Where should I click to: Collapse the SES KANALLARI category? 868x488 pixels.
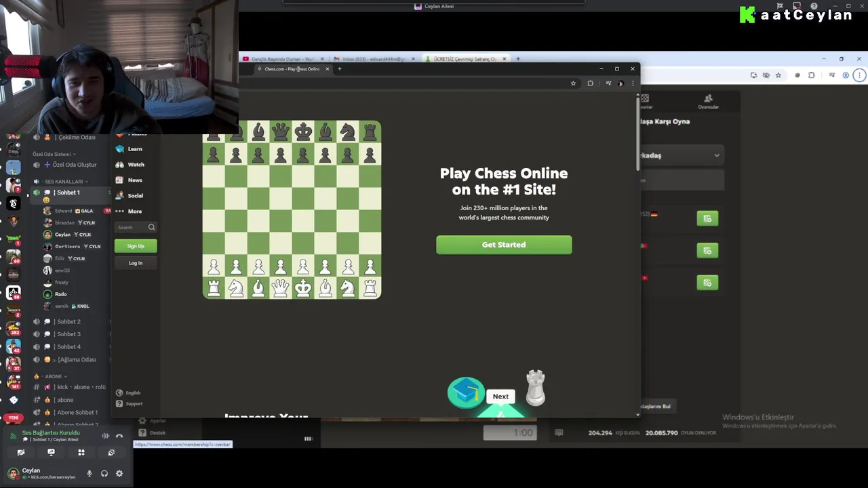(x=64, y=182)
